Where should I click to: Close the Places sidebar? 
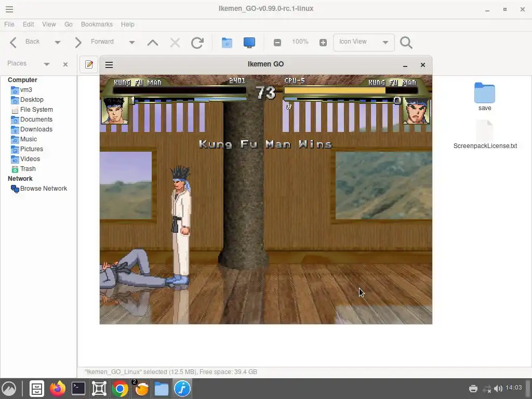65,64
